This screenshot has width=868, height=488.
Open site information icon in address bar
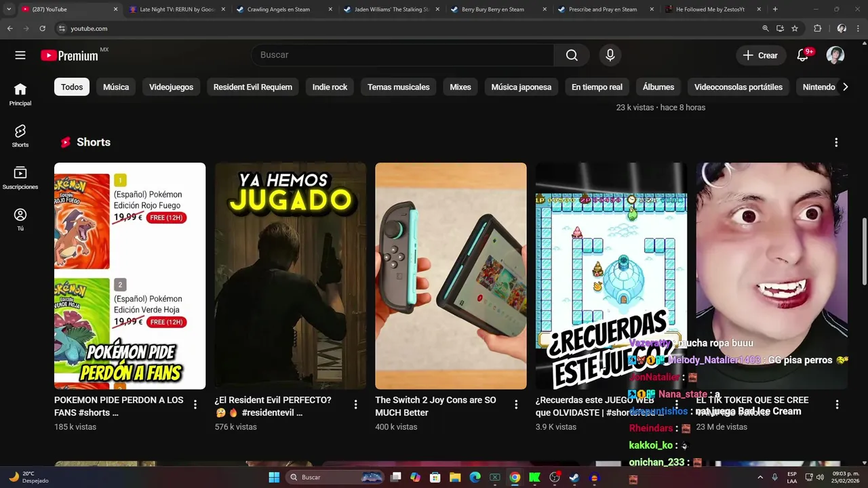click(x=62, y=28)
